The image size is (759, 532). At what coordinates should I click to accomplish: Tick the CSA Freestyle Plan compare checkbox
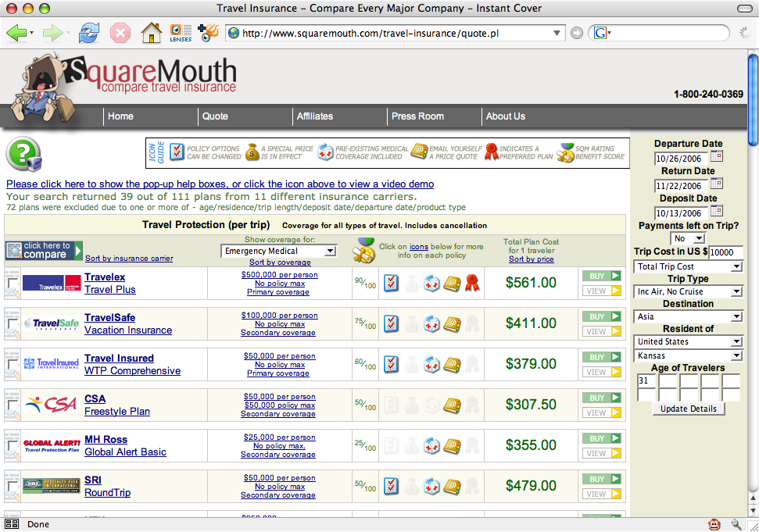coord(13,405)
